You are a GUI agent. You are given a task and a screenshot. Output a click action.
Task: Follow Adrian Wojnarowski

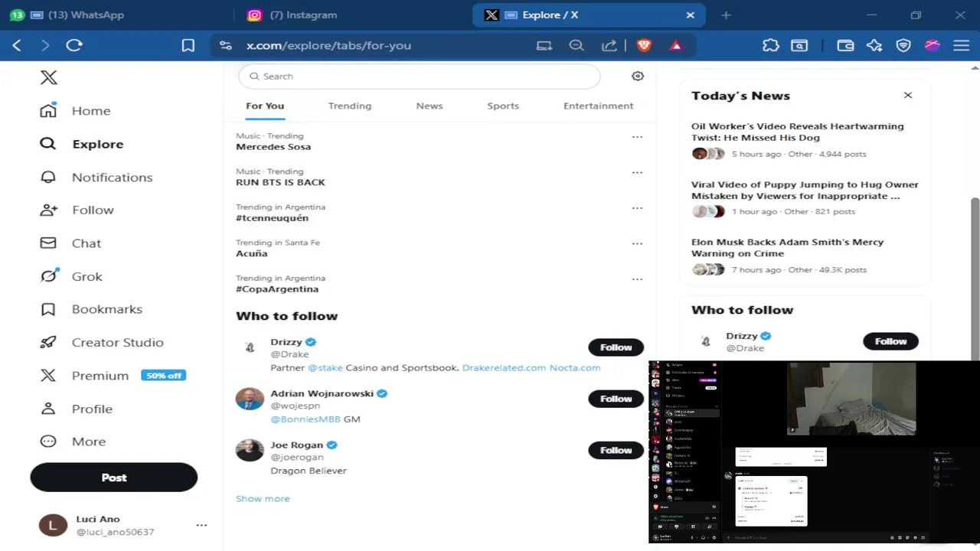click(616, 399)
